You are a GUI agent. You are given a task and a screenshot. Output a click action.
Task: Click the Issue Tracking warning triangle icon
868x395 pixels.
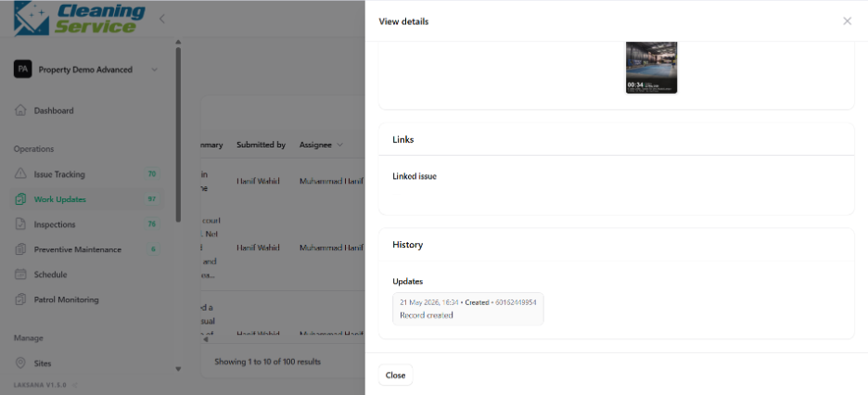click(20, 174)
